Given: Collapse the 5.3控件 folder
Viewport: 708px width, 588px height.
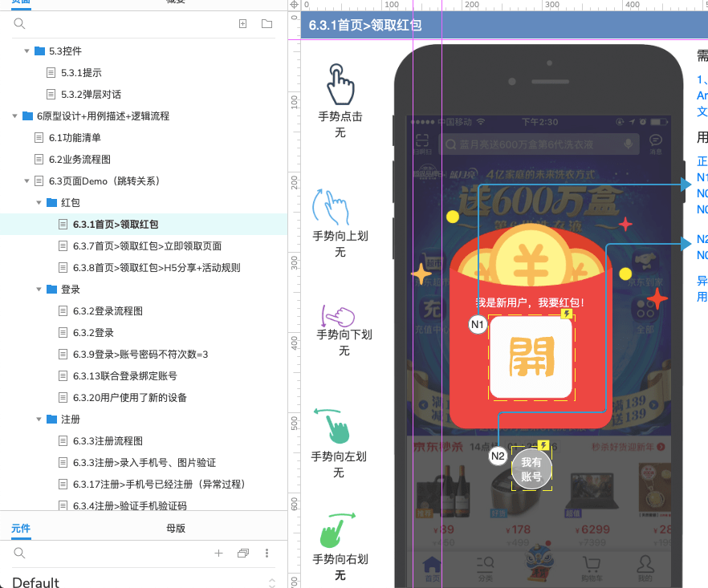Looking at the screenshot, I should 26,51.
